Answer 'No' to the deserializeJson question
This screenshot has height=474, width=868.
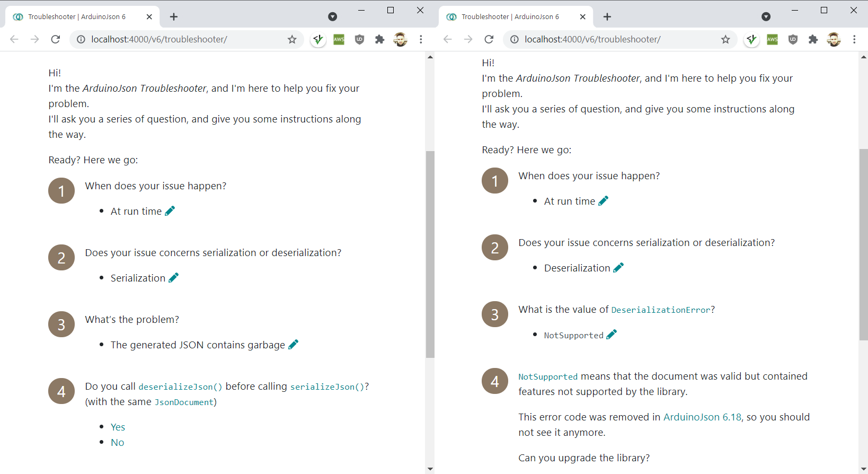click(117, 443)
